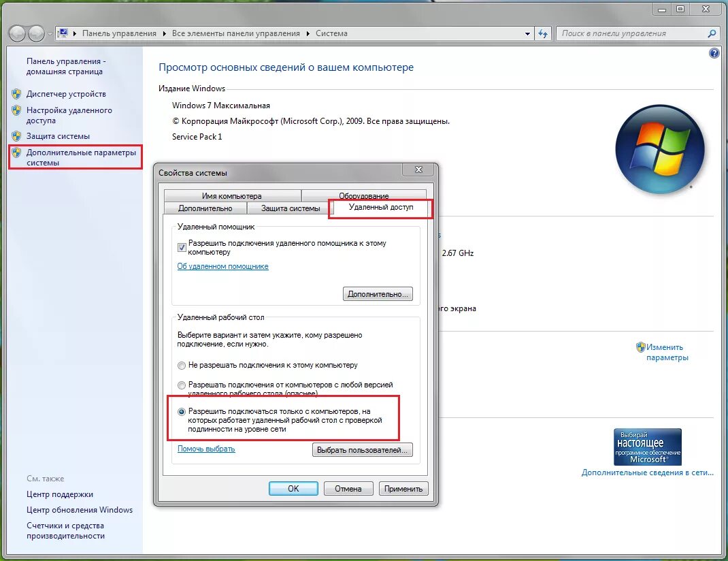Screen dimensions: 728x561
Task: Open Центр поддержки link
Action: pyautogui.click(x=60, y=494)
